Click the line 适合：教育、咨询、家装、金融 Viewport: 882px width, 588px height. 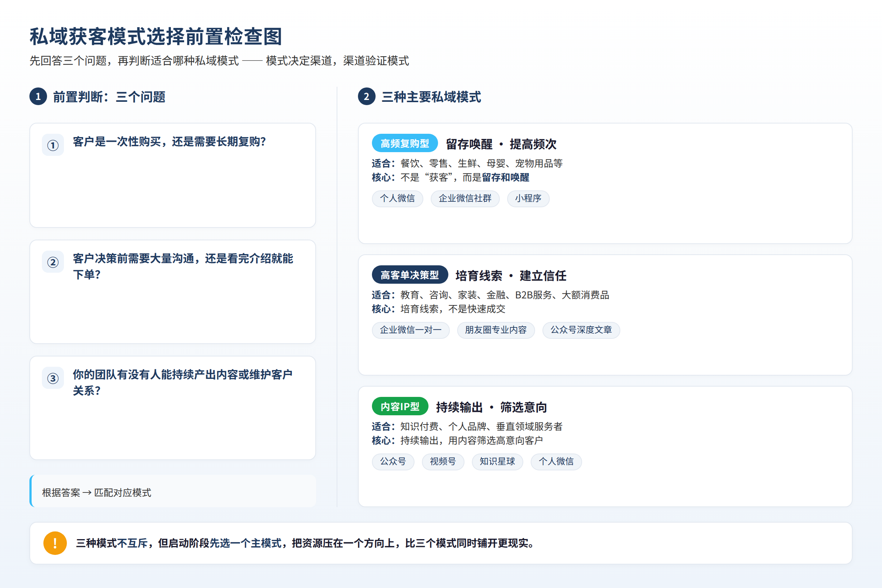(491, 295)
